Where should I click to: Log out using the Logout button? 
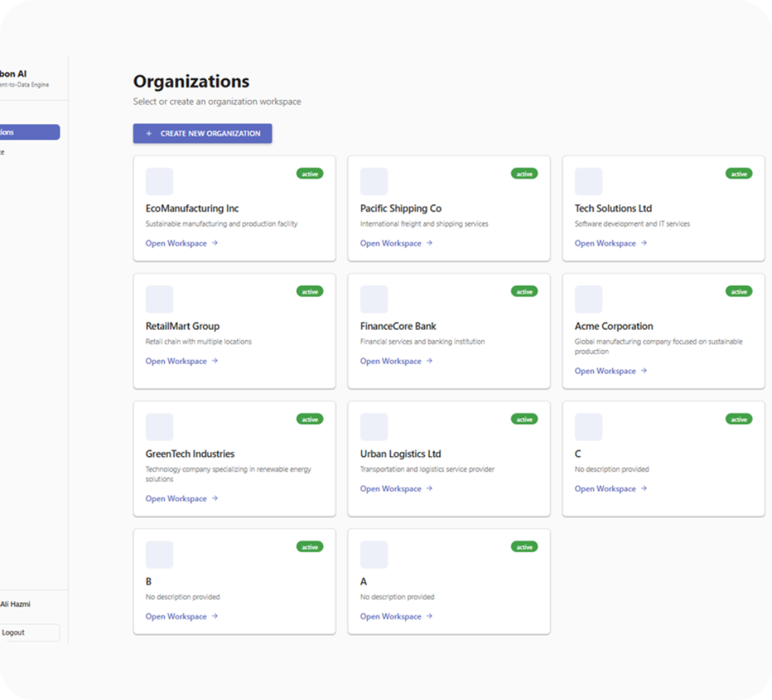click(28, 632)
